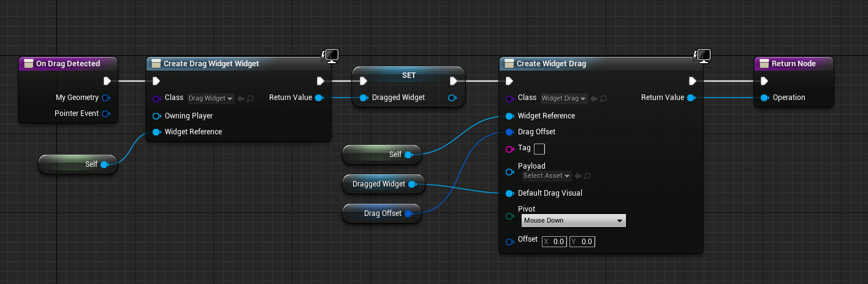Viewport: 868px width, 284px height.
Task: Click the Offset X value field
Action: [x=555, y=242]
